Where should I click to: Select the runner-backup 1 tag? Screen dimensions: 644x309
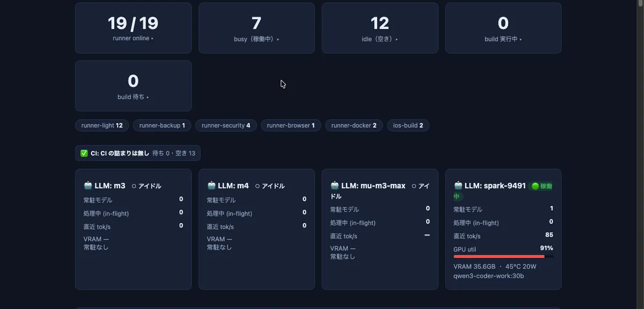click(x=162, y=126)
